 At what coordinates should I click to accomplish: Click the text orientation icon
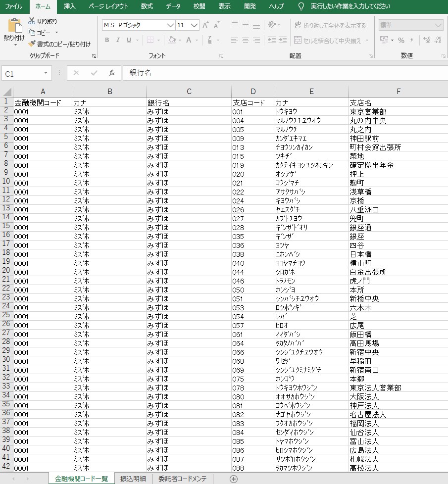[x=272, y=25]
